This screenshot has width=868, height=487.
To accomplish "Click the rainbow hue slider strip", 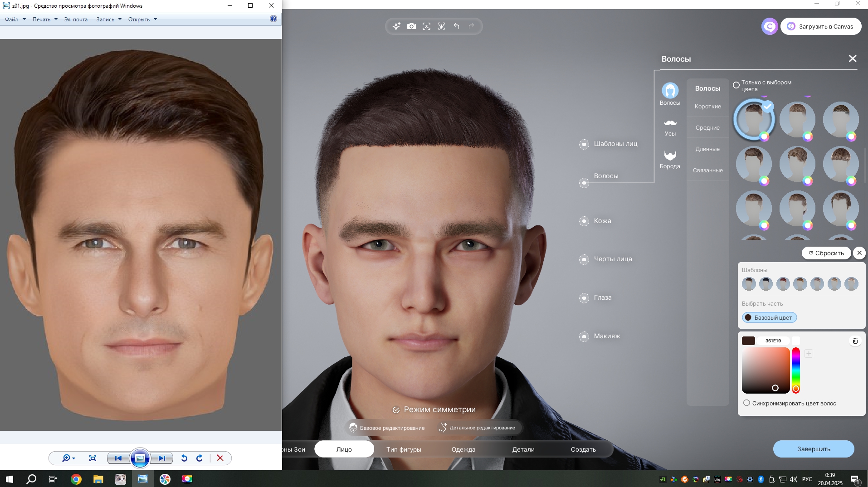I will [x=795, y=367].
